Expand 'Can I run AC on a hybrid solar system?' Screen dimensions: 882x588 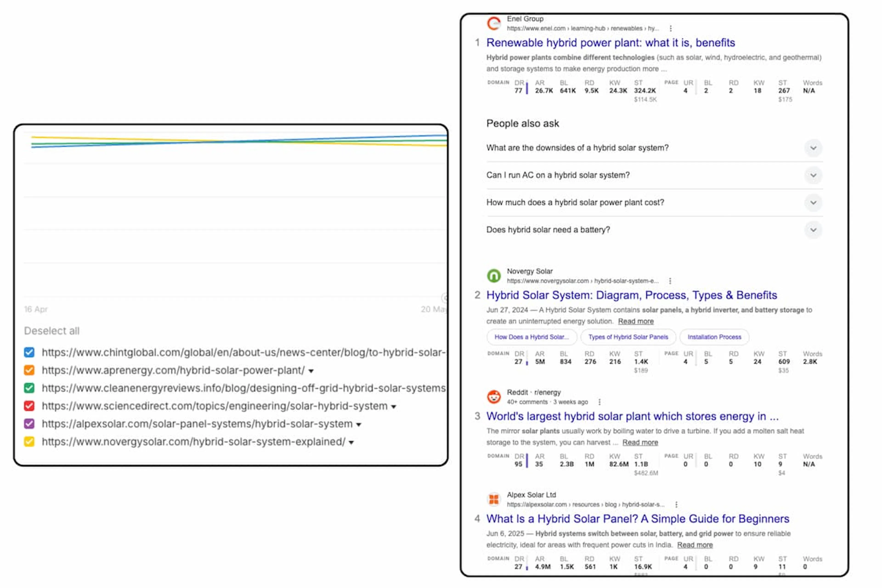point(813,175)
